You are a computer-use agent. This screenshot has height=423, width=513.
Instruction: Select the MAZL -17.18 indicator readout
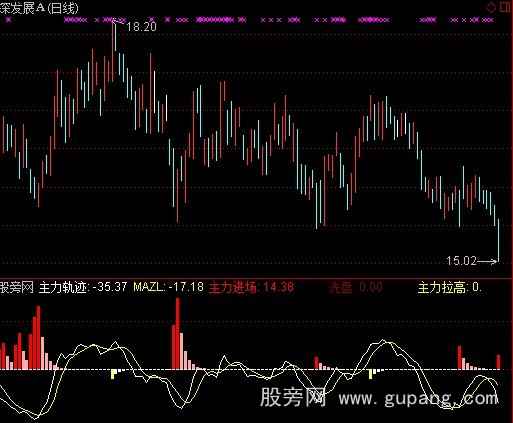tap(168, 287)
